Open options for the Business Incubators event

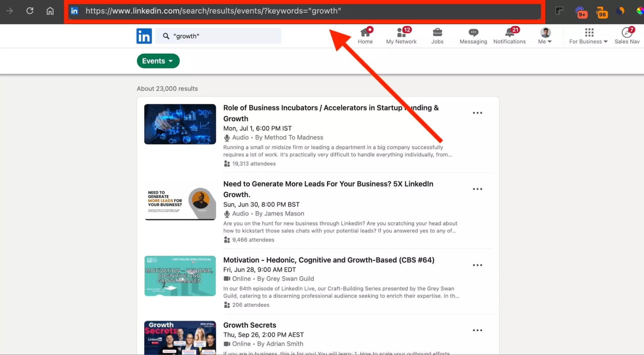477,113
